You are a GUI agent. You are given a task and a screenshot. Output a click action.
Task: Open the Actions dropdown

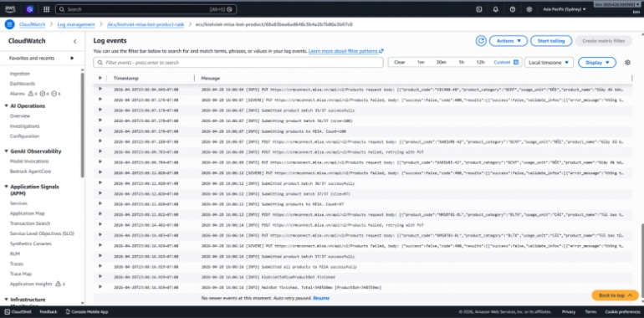pyautogui.click(x=508, y=41)
